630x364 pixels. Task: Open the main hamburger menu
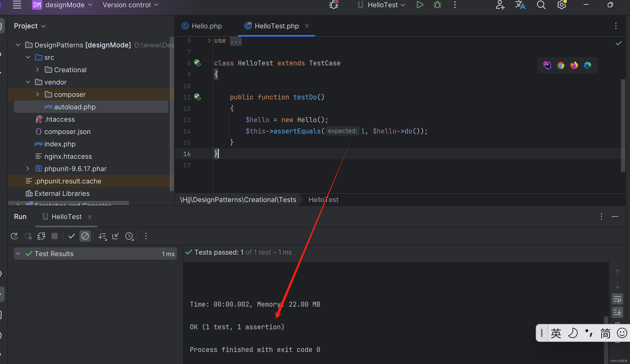pos(17,5)
